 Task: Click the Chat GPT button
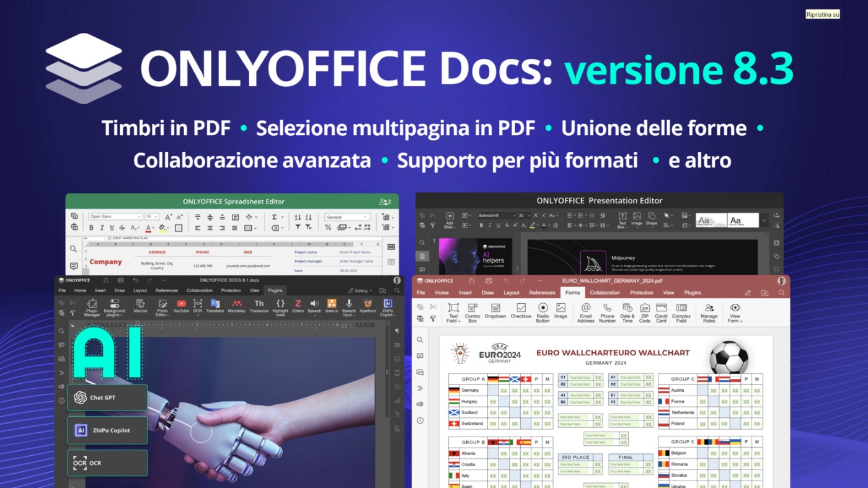click(107, 397)
